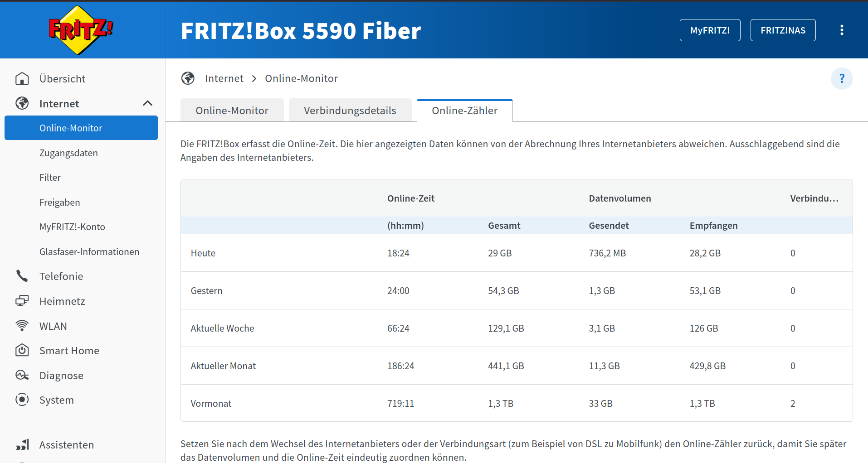Click the FRITZ! logo
Image resolution: width=868 pixels, height=463 pixels.
point(81,30)
